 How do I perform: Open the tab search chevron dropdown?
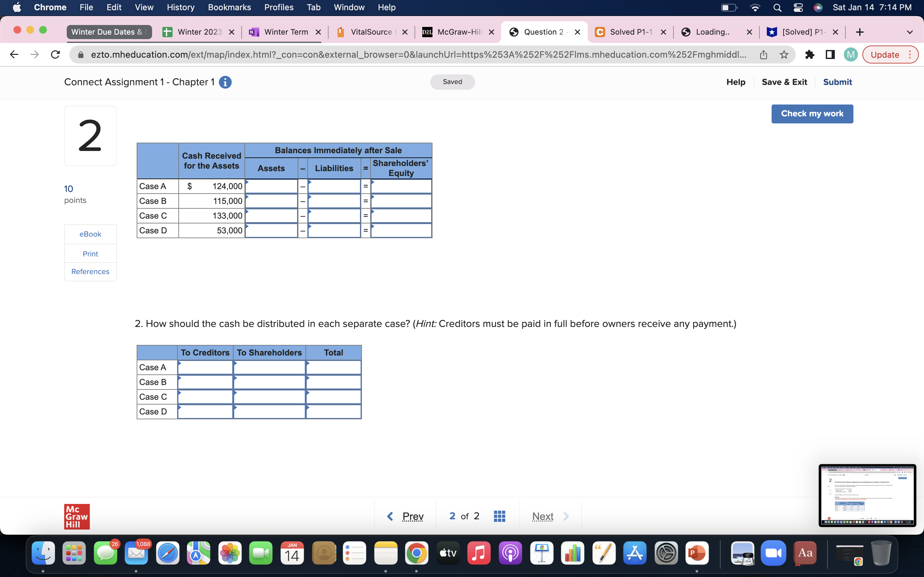(910, 32)
